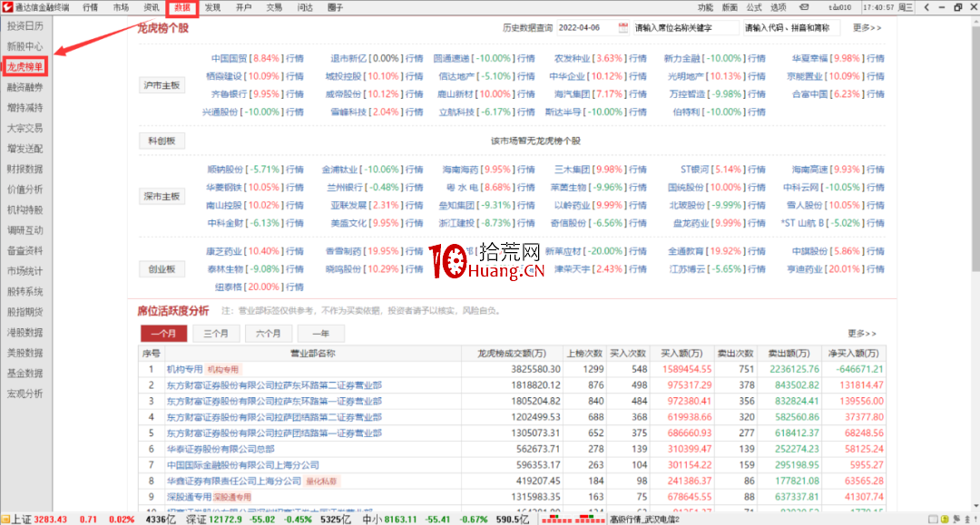Open the 海南海药 stock link
Viewport: 980px width, 525px height.
[459, 170]
